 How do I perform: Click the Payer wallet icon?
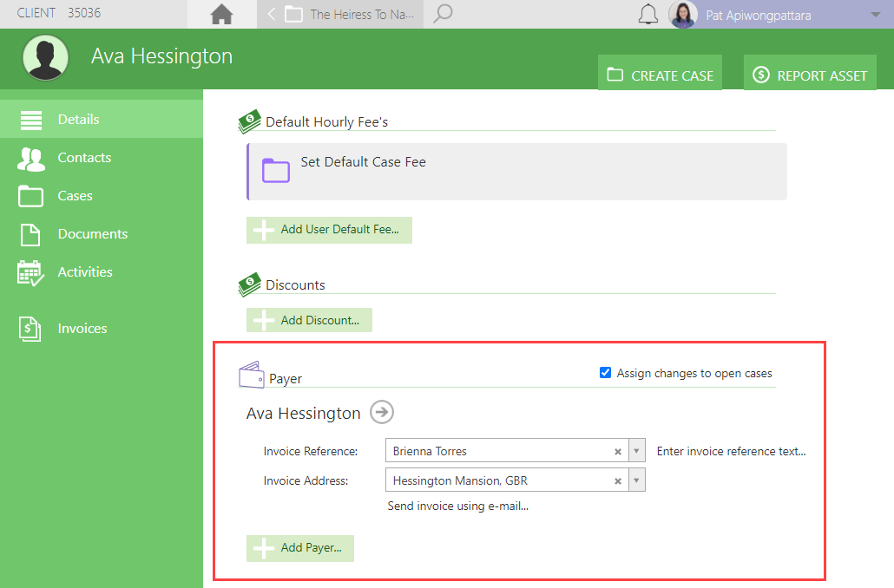[x=251, y=375]
